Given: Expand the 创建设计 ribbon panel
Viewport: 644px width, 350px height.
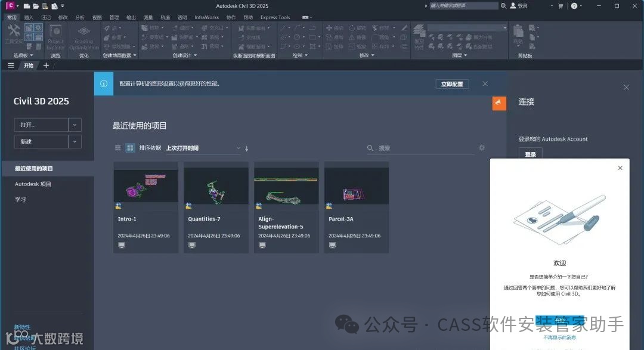Looking at the screenshot, I should (x=184, y=55).
